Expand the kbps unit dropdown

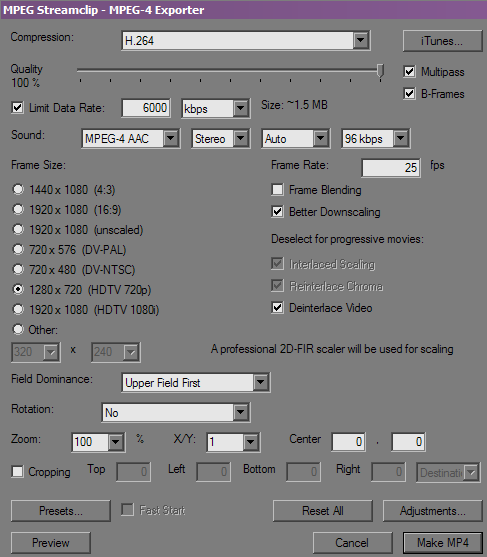(216, 108)
